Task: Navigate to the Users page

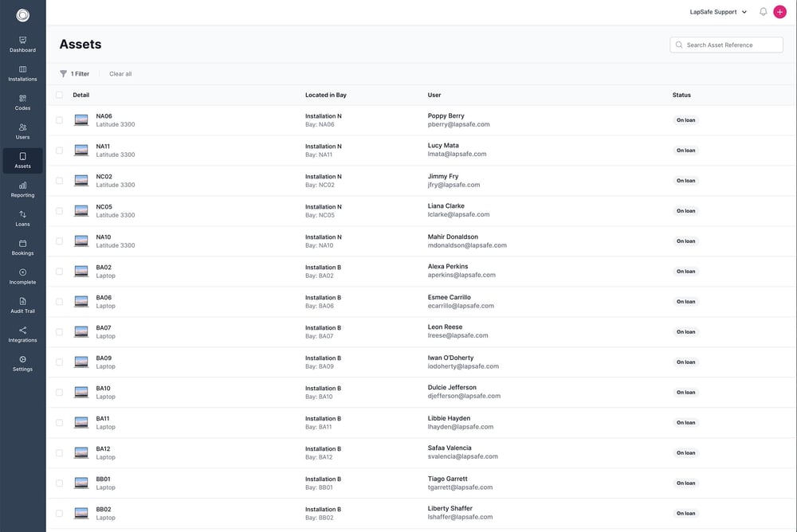Action: click(x=22, y=131)
